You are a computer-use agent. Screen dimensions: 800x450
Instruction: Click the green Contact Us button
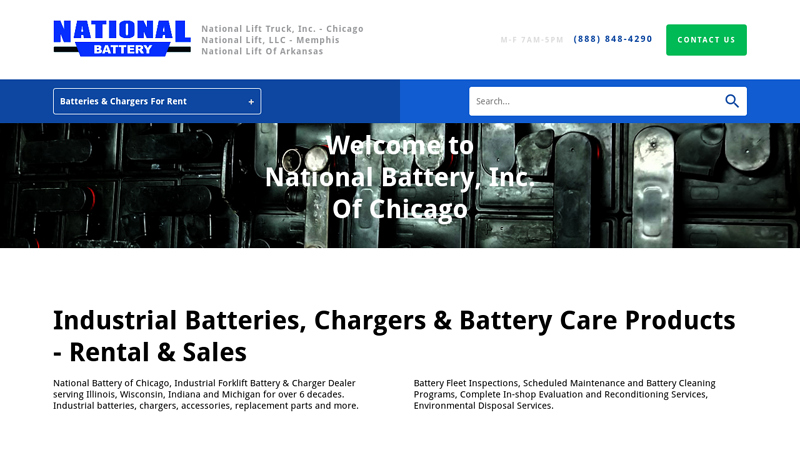pyautogui.click(x=706, y=40)
